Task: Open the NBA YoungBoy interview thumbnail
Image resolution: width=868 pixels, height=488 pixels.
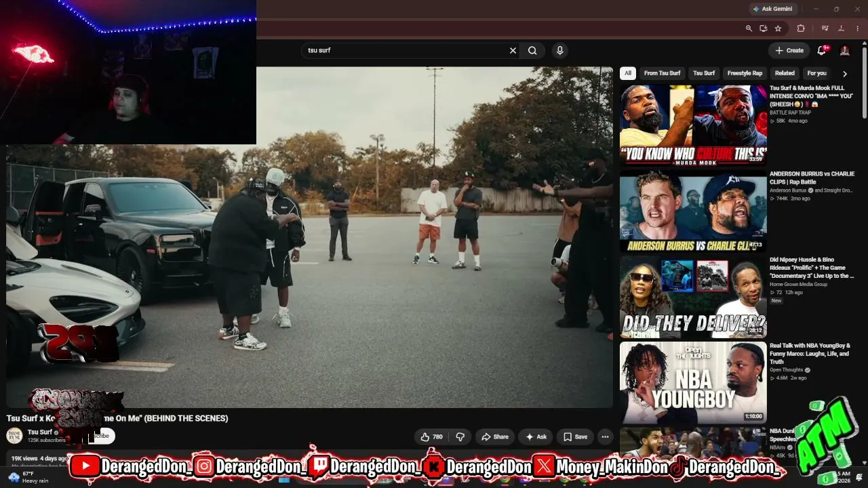Action: pos(693,383)
